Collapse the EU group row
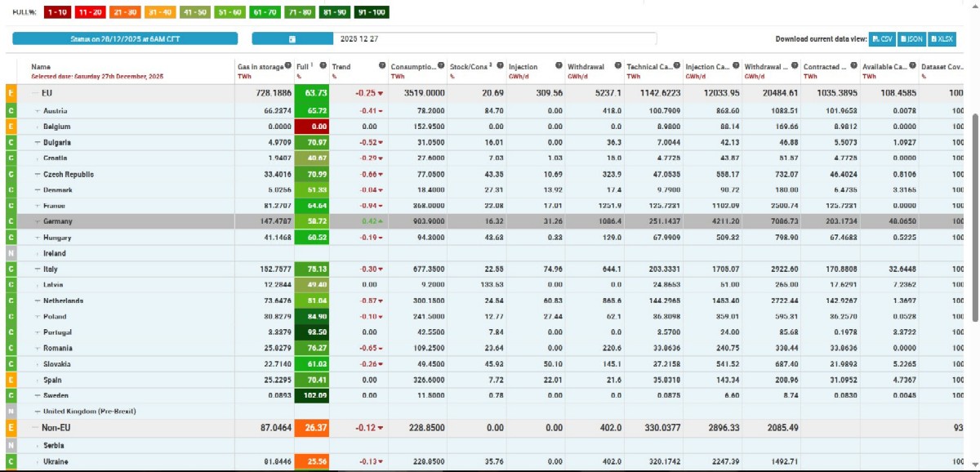Viewport: 980px width, 472px height. tap(35, 95)
